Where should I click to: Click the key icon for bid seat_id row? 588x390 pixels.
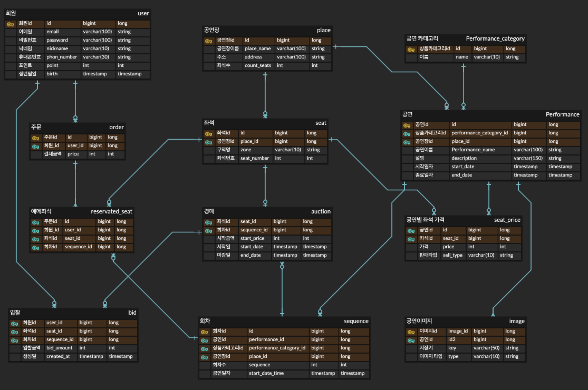(x=15, y=332)
